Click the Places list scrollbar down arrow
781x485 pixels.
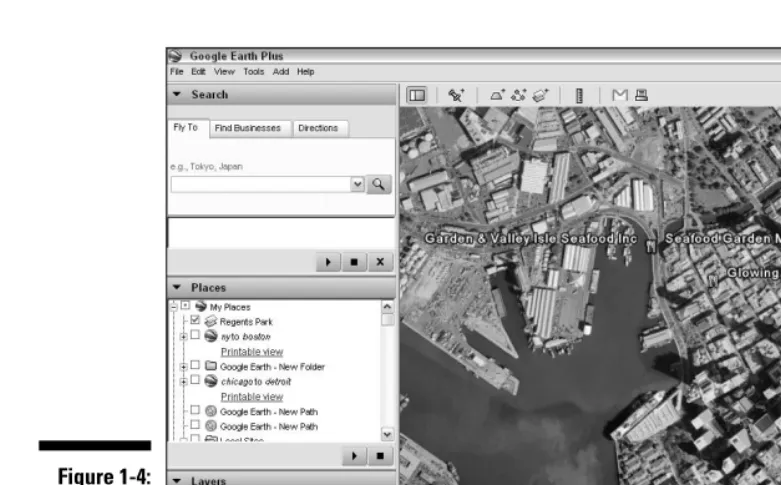pos(387,434)
